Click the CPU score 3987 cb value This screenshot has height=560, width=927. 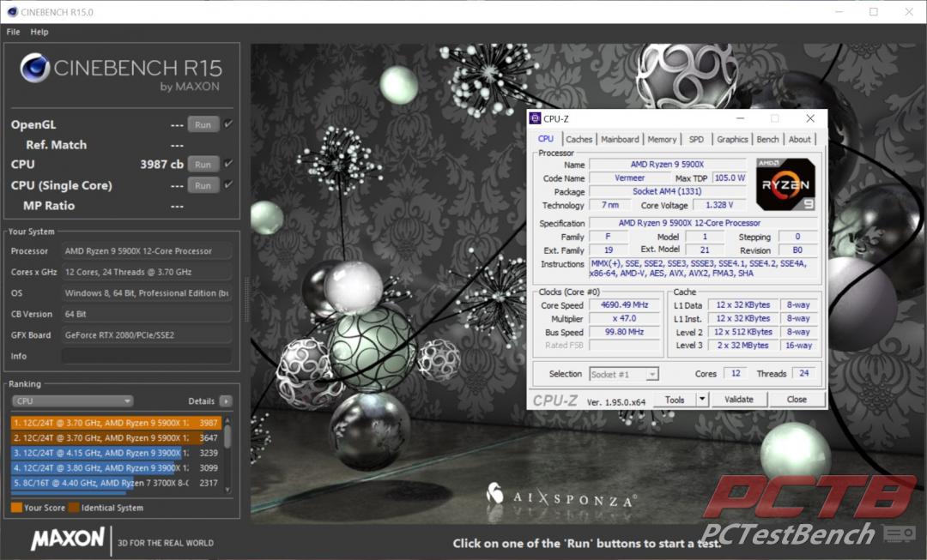pyautogui.click(x=161, y=164)
